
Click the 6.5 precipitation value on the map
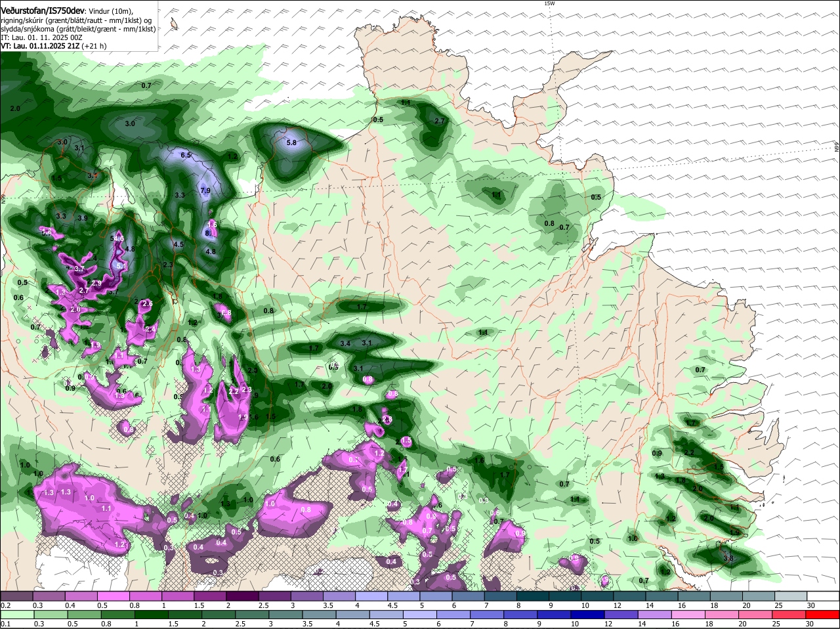tap(185, 155)
